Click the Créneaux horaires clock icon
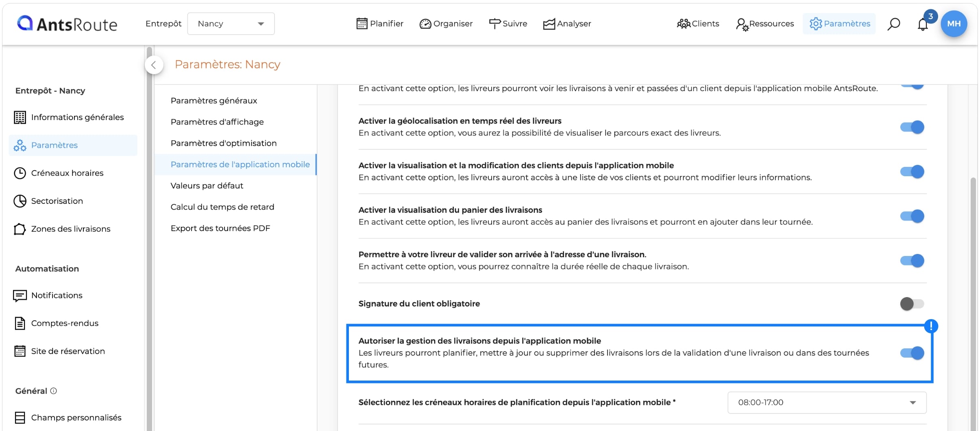The height and width of the screenshot is (431, 980). [x=20, y=173]
